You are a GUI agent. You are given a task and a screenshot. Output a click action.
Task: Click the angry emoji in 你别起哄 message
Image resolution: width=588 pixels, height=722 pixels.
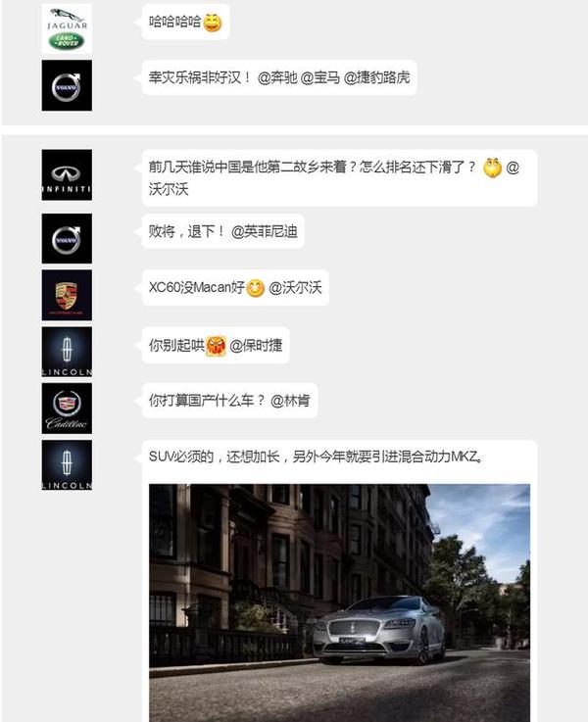[216, 346]
